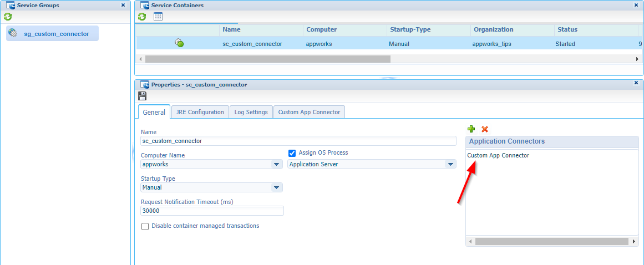The height and width of the screenshot is (265, 644).
Task: Select sg_custom_connector service group
Action: coord(56,34)
